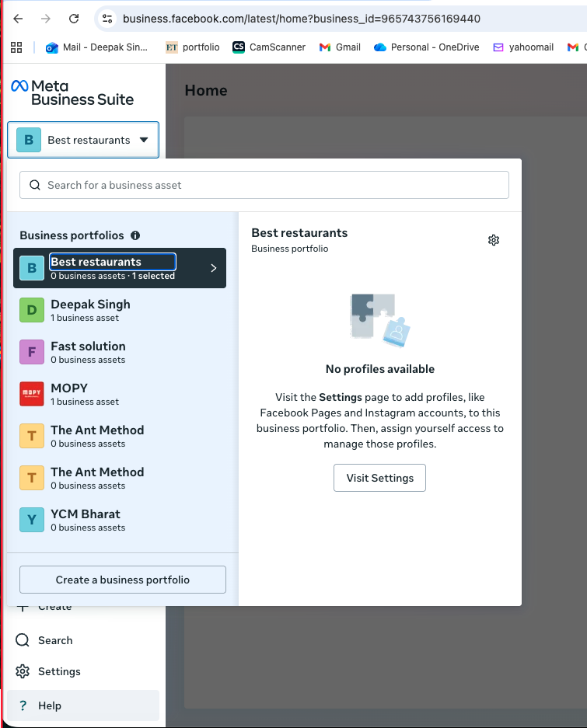Screen dimensions: 587x728
Task: Open the yahoomail bookmark
Action: (523, 47)
